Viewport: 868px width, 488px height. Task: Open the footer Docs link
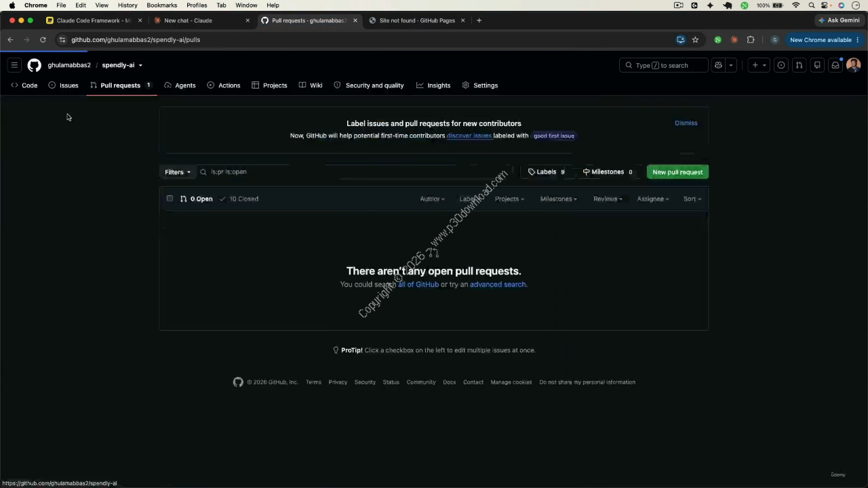[450, 382]
